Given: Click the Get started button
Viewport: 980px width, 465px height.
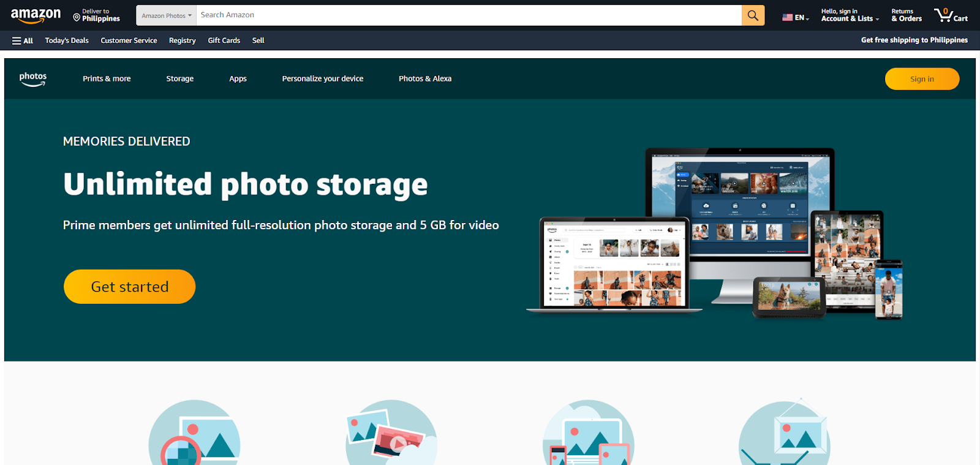Looking at the screenshot, I should tap(130, 287).
